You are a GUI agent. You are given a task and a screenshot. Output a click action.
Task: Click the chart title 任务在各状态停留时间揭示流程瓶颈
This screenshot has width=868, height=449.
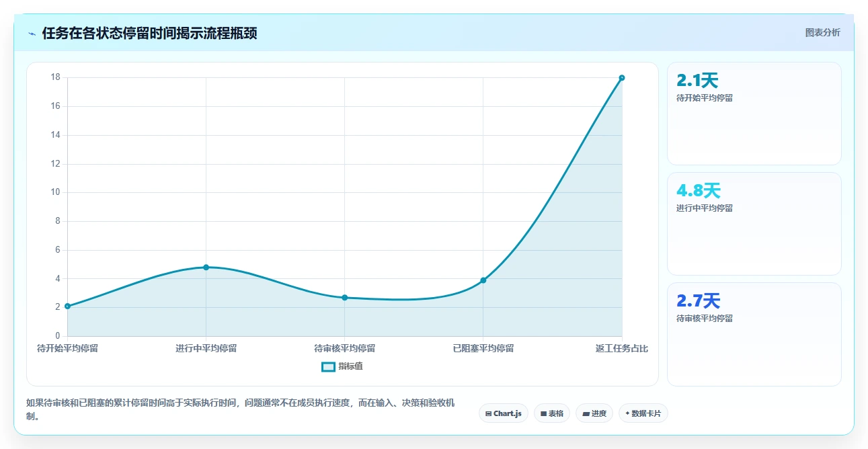149,34
